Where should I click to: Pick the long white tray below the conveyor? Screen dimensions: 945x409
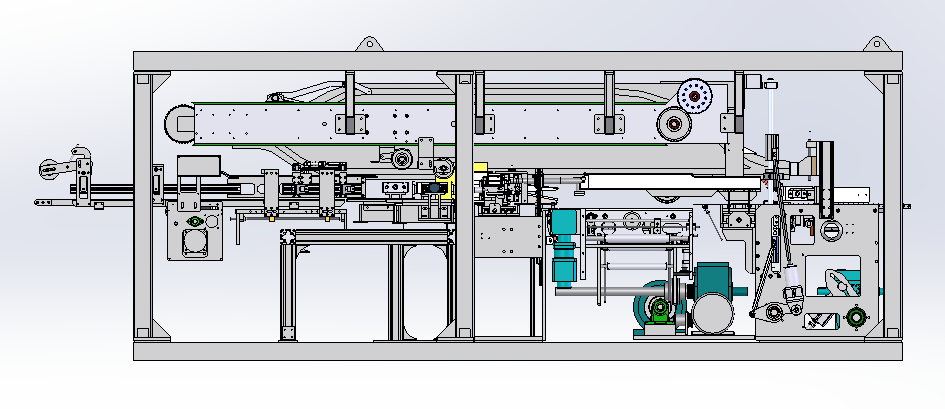click(x=674, y=182)
